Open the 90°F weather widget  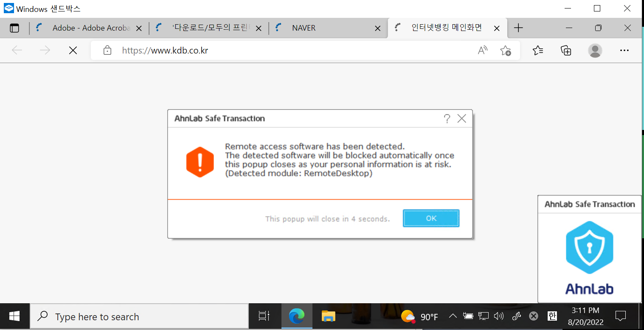tap(419, 316)
